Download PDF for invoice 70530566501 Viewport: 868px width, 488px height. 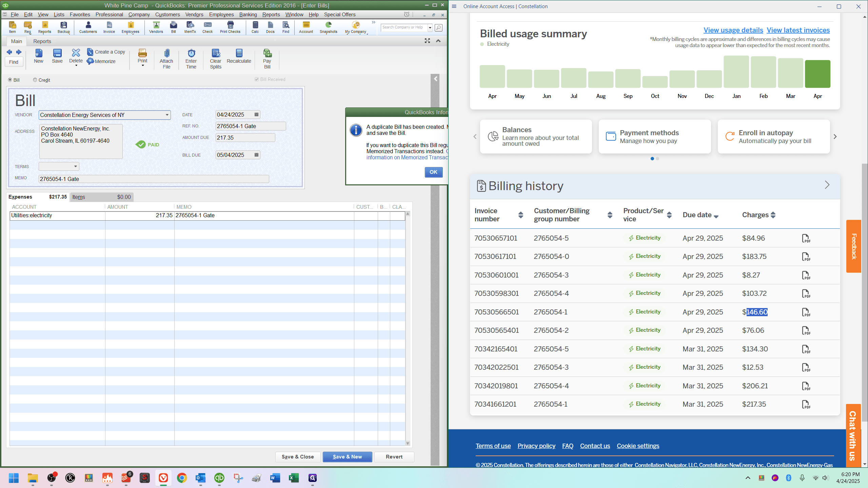(x=806, y=312)
